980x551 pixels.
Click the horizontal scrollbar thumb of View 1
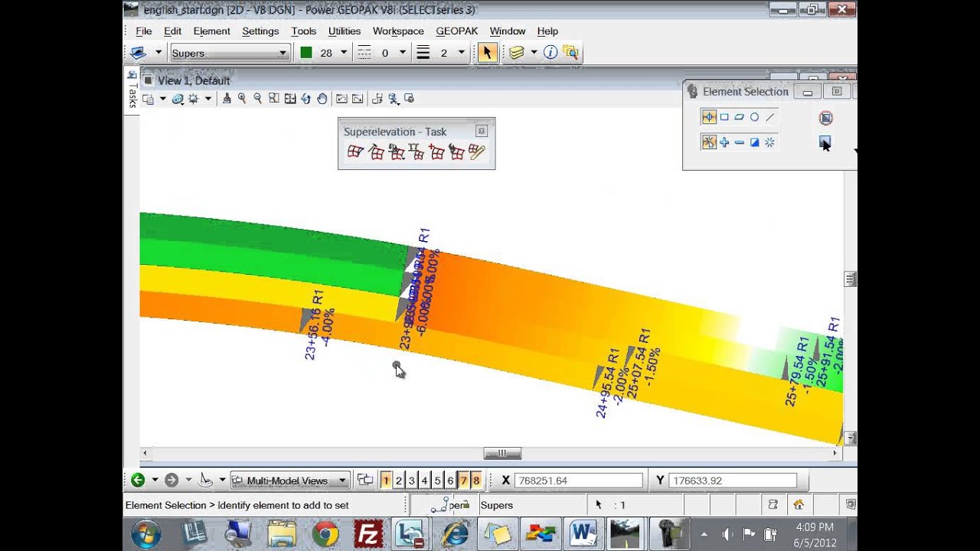[x=502, y=453]
